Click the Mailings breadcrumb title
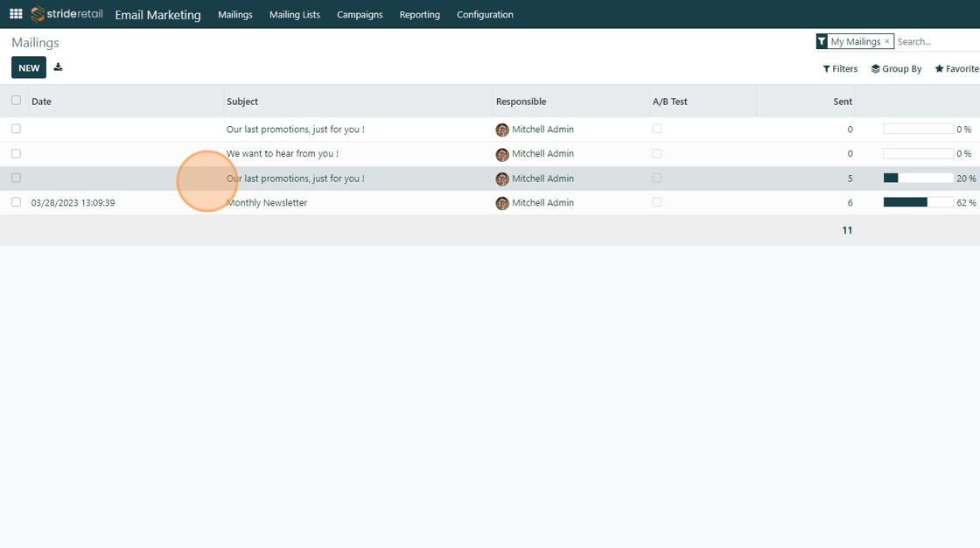 35,43
